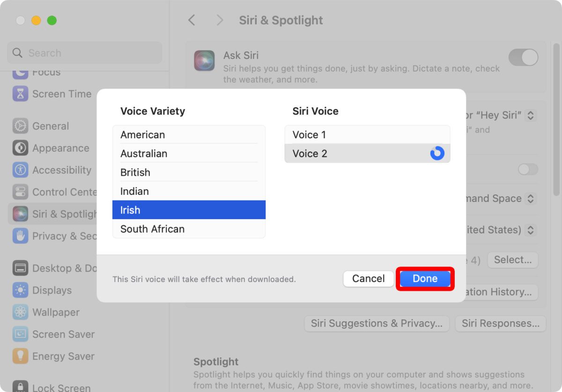Image resolution: width=562 pixels, height=392 pixels.
Task: Expand the Command Space keyboard shortcut dropdown
Action: (531, 199)
